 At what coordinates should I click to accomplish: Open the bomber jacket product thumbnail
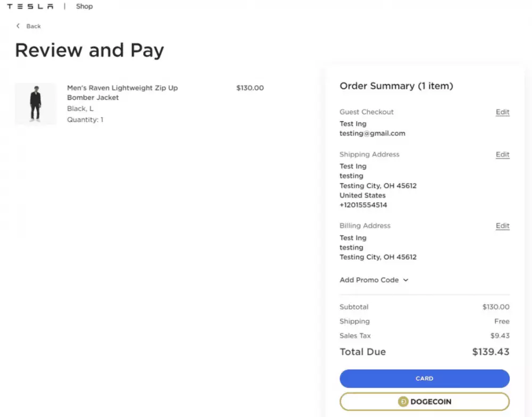coord(36,104)
